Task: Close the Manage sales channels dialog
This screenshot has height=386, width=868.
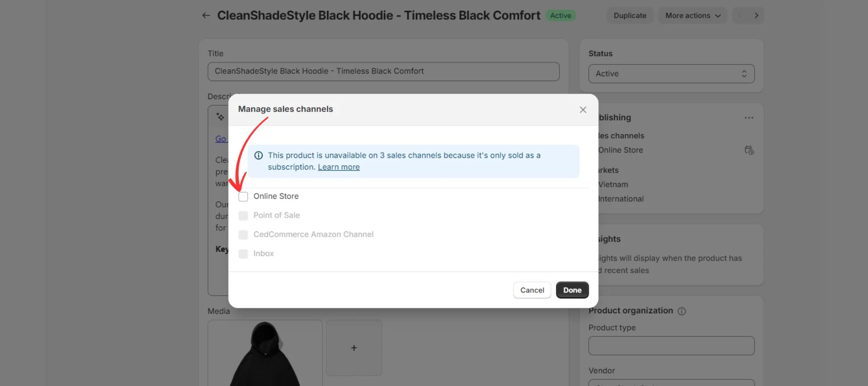Action: (583, 110)
